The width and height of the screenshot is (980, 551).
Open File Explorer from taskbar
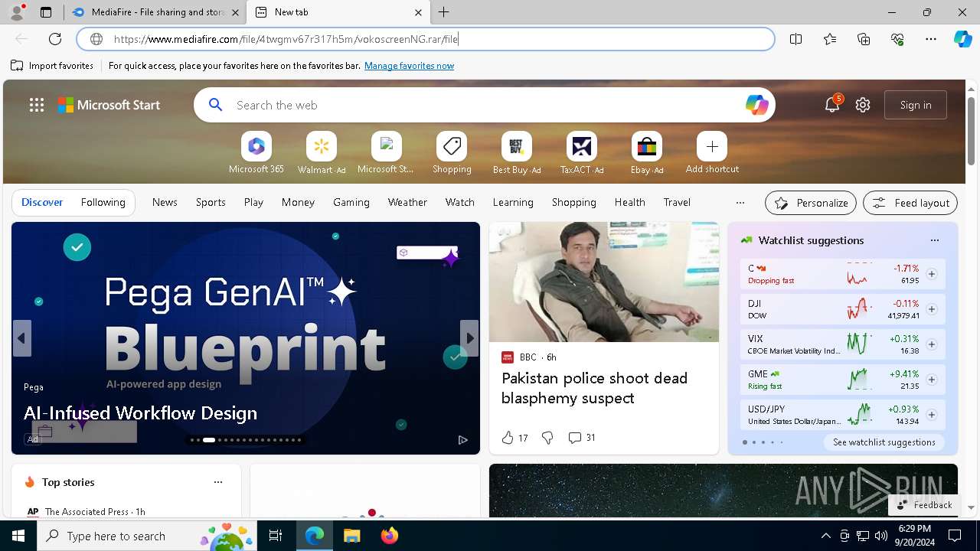351,536
